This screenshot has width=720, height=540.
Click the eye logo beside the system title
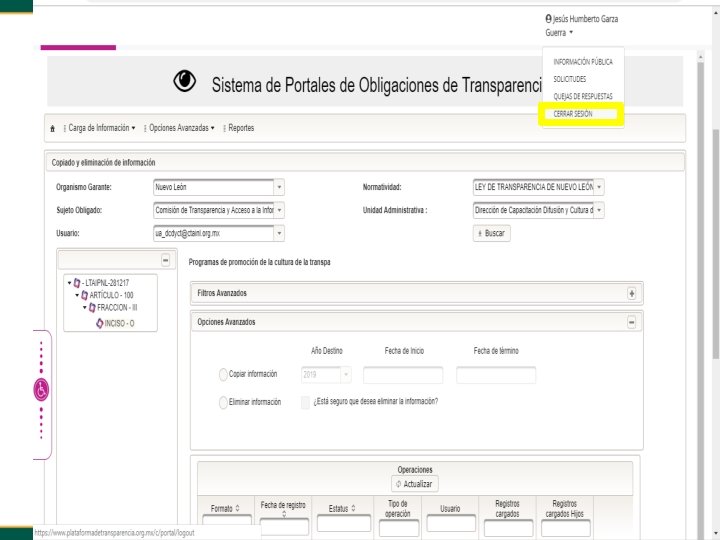click(185, 81)
